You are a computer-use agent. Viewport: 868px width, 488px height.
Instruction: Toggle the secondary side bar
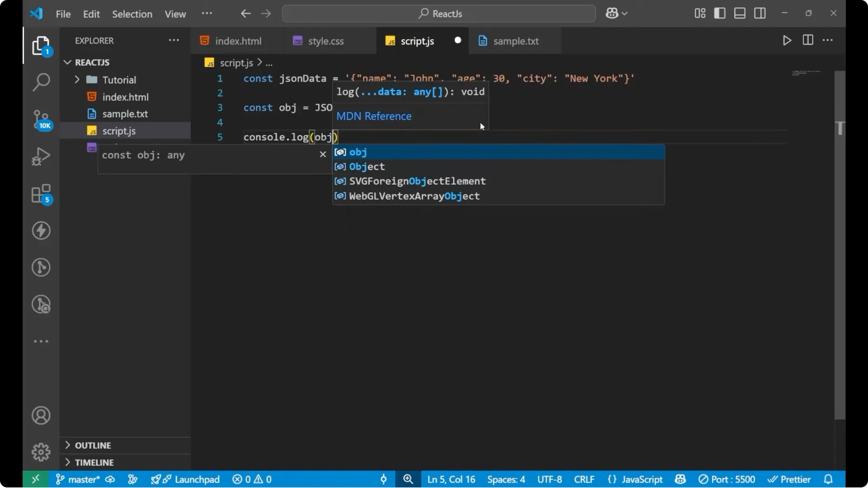pyautogui.click(x=760, y=13)
